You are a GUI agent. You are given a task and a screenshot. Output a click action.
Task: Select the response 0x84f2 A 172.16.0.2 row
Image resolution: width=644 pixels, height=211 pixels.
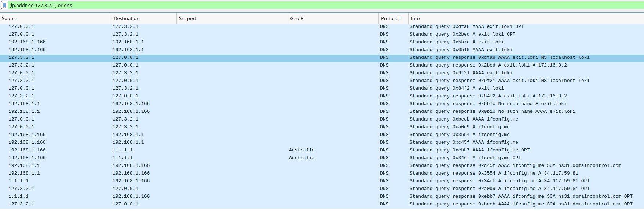322,96
